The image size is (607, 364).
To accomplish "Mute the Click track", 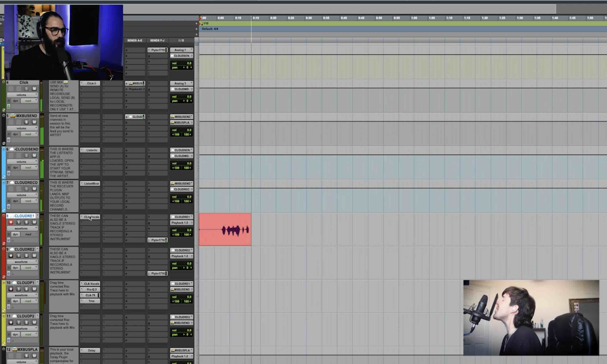I will tap(34, 89).
